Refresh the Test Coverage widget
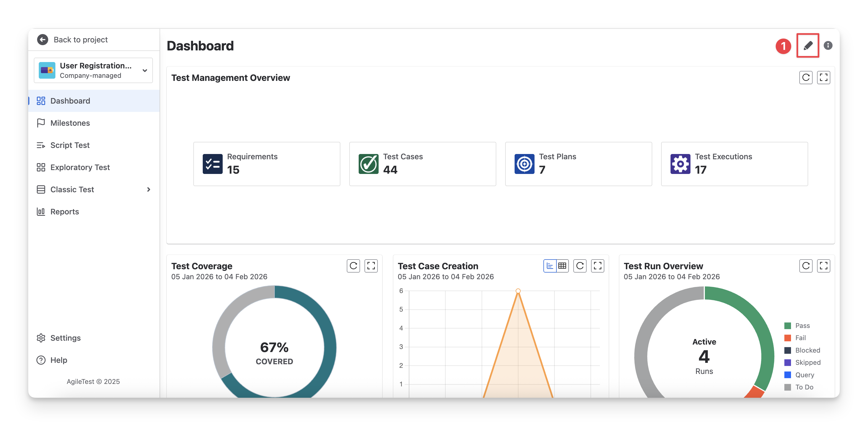 (x=353, y=266)
